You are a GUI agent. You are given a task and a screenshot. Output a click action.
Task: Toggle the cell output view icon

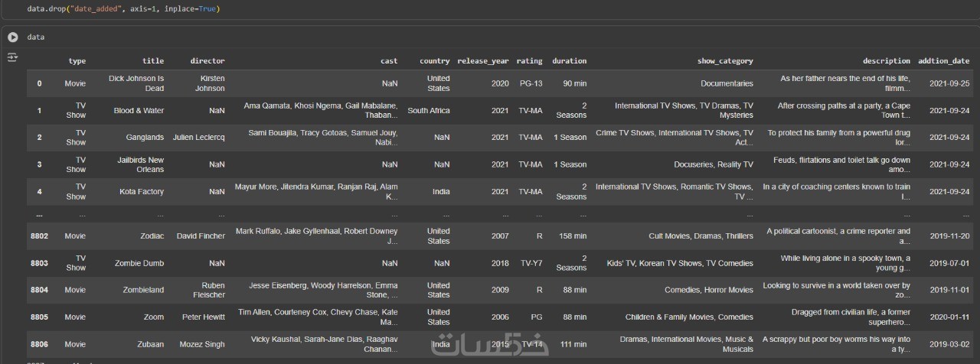(12, 57)
